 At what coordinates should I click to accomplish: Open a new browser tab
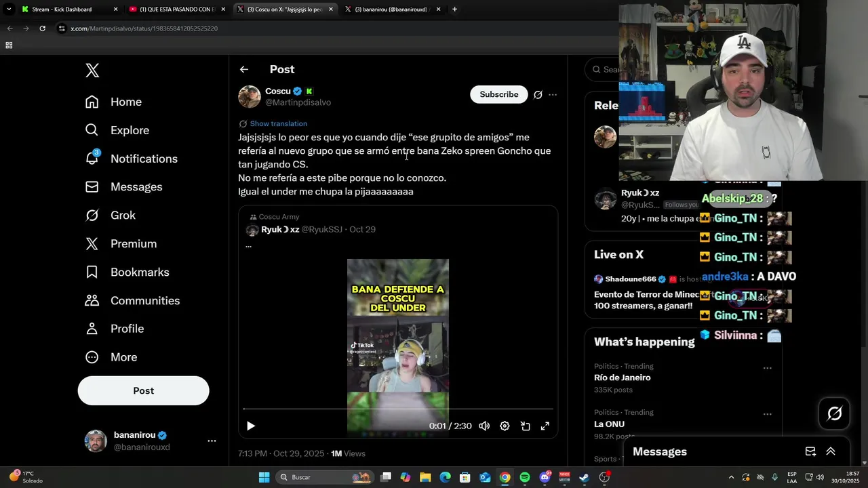454,9
